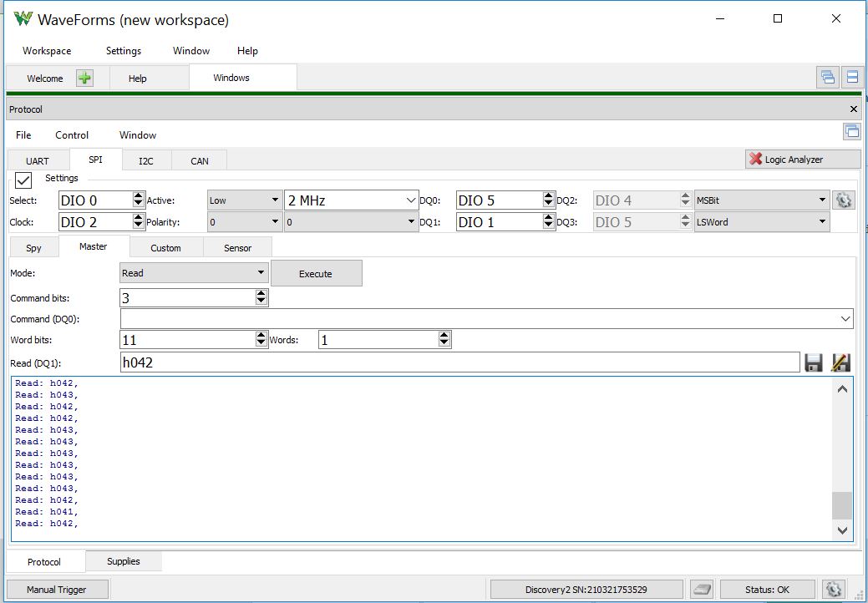This screenshot has width=868, height=603.
Task: Switch to the Spy tab
Action: point(33,248)
